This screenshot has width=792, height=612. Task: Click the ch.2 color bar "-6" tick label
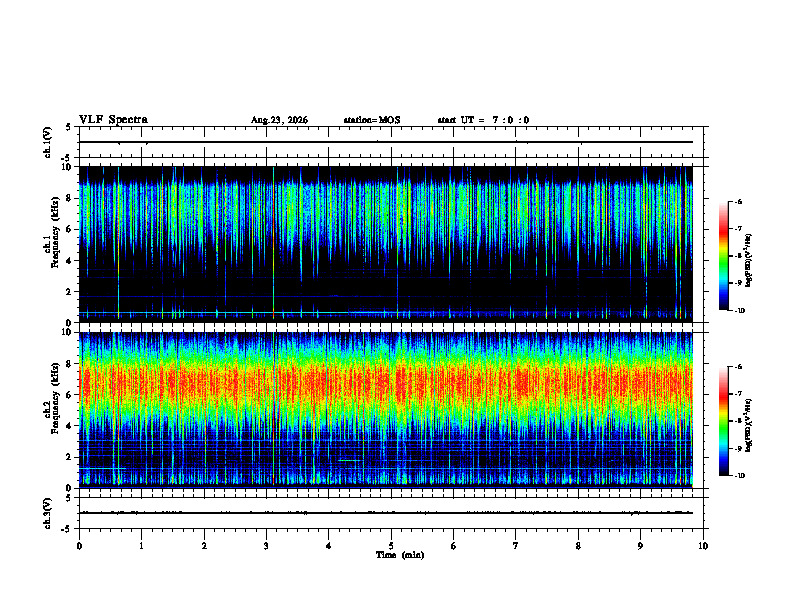point(738,367)
